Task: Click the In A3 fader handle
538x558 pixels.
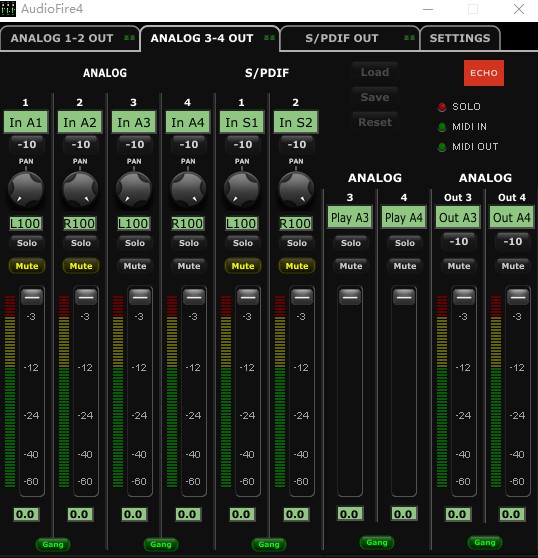Action: pyautogui.click(x=140, y=297)
